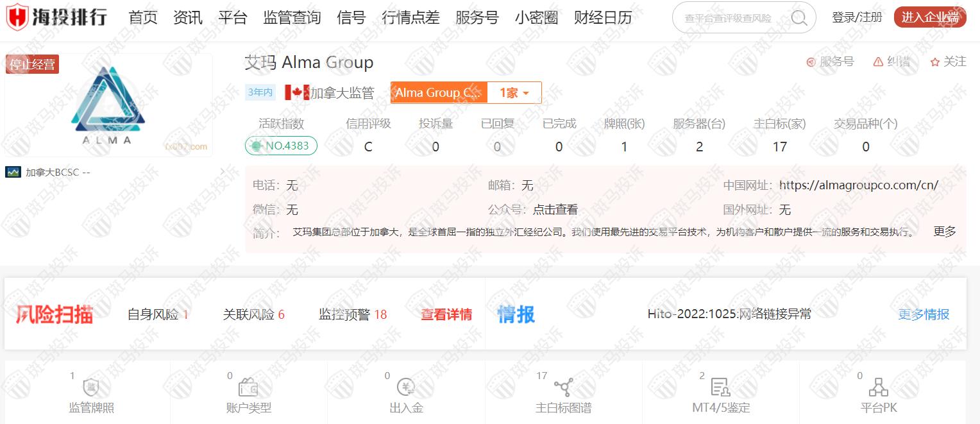Open the 账户类型 wallet icon
The width and height of the screenshot is (980, 424).
(248, 387)
